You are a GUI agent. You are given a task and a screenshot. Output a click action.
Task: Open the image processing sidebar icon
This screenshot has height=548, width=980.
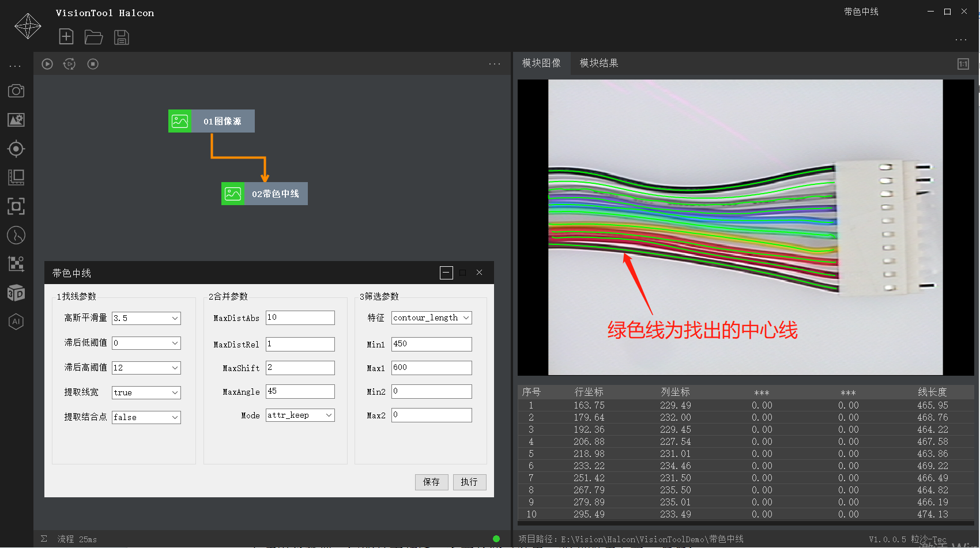[16, 120]
